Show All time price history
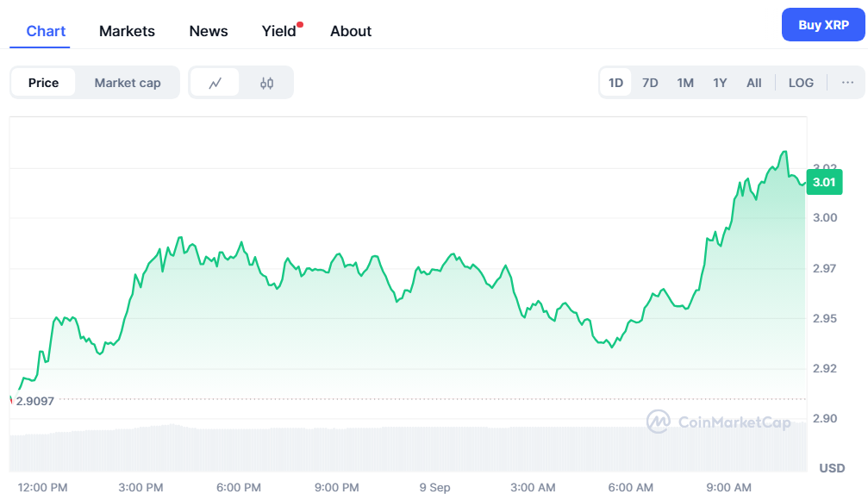Image resolution: width=868 pixels, height=494 pixels. [x=753, y=83]
